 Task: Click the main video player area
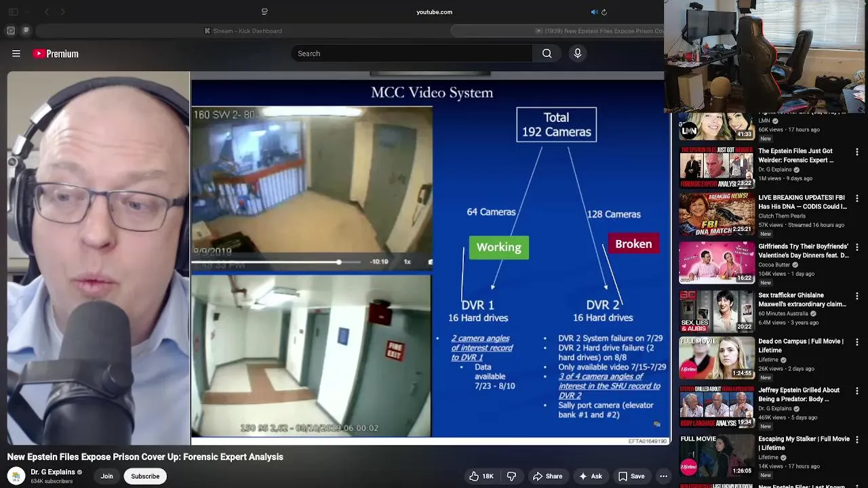pyautogui.click(x=339, y=258)
